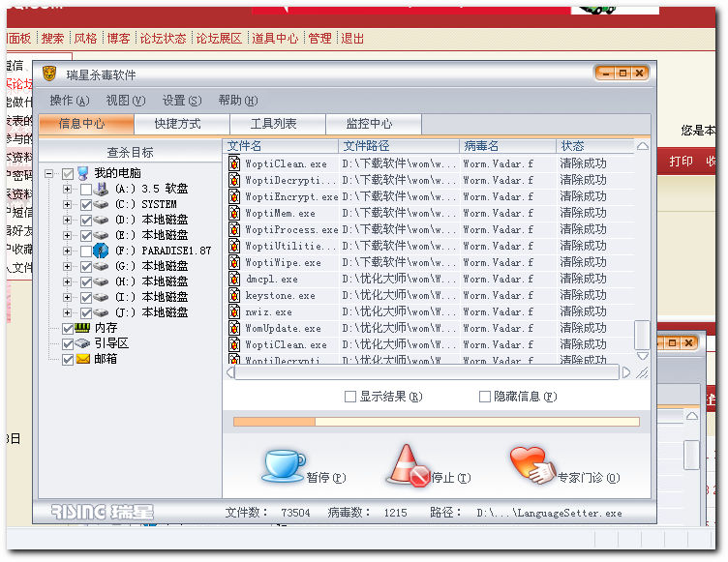
Task: Click the envelope icon next to 邮箱
Action: tap(82, 359)
